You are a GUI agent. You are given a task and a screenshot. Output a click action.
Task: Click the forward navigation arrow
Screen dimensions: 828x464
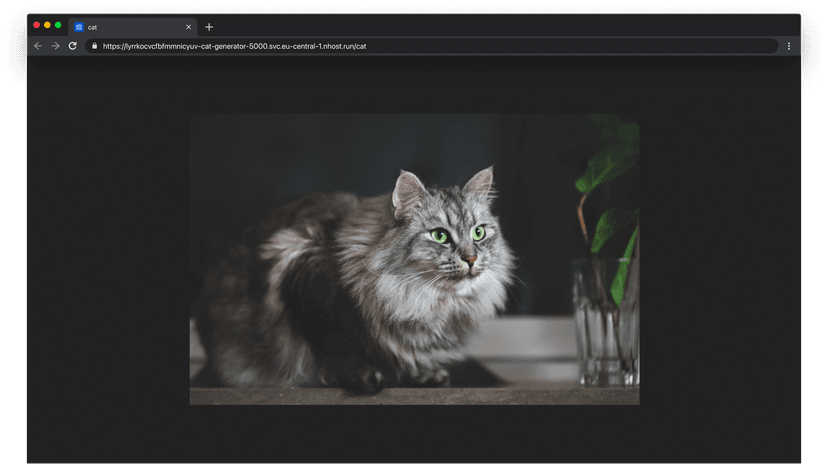click(55, 46)
